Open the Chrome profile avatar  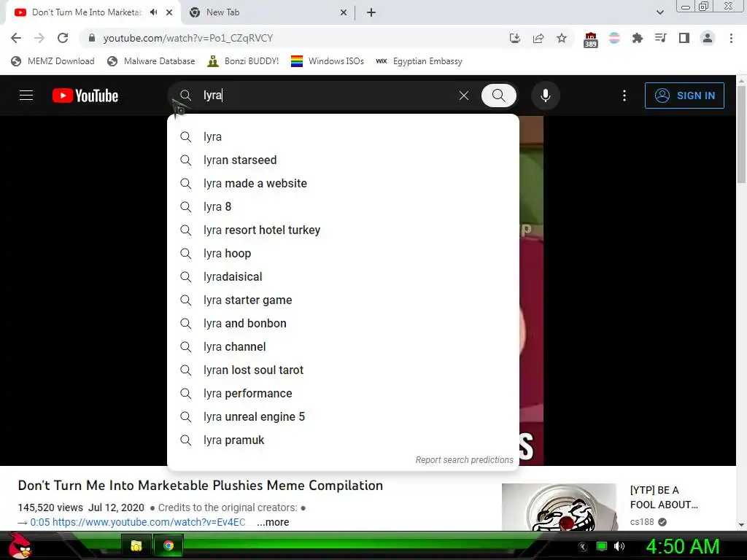coord(708,38)
